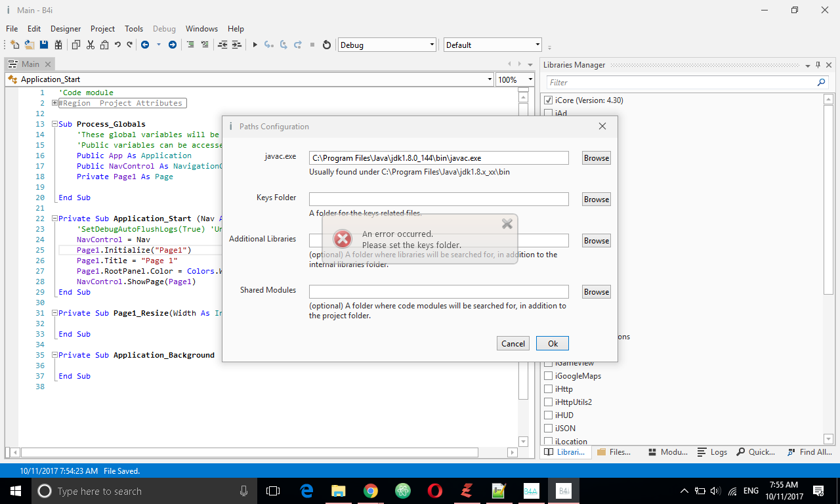
Task: Check the iJSON library checkbox
Action: 548,429
